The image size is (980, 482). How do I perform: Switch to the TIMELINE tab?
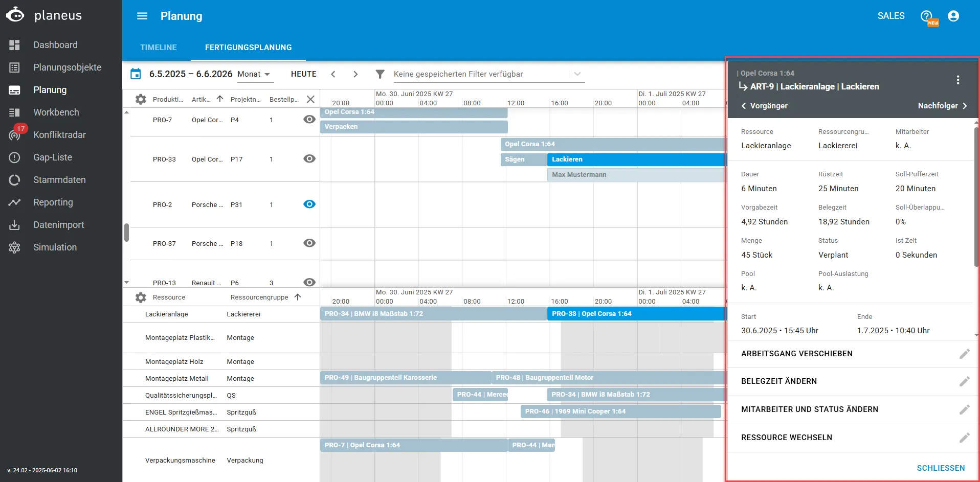[x=159, y=48]
